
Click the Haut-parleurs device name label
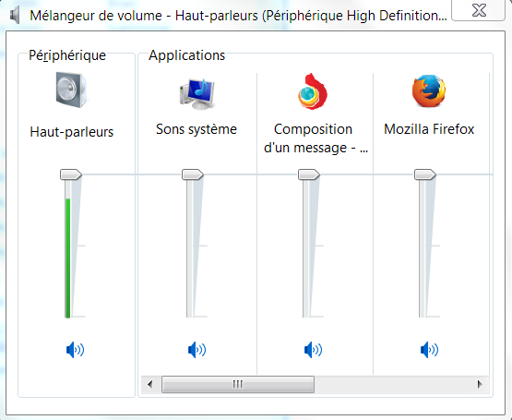coord(72,132)
